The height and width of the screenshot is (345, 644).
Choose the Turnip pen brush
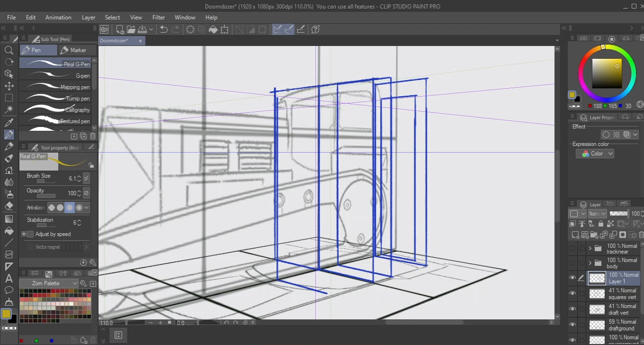click(x=58, y=99)
